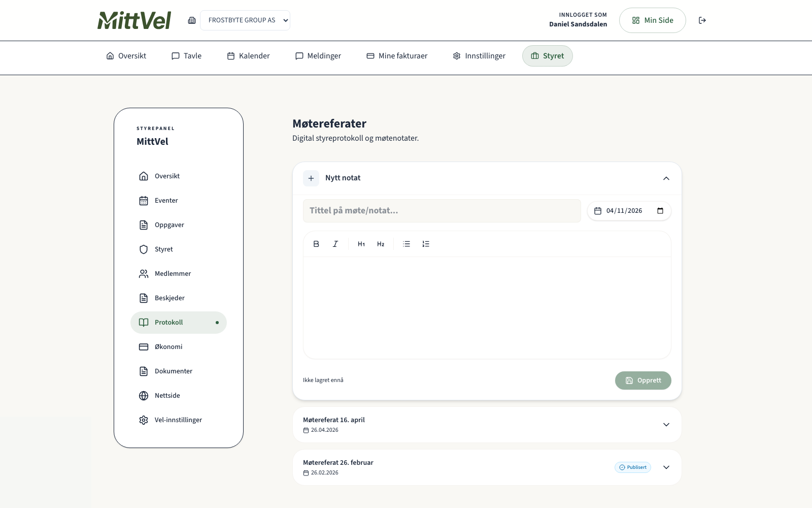
Task: Open the Kalender tab
Action: [248, 56]
